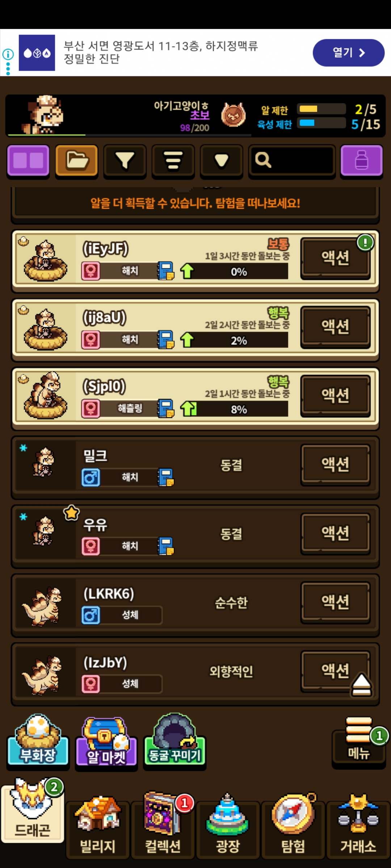Toggle the favorite star on 우유
391x868 pixels.
[x=72, y=513]
